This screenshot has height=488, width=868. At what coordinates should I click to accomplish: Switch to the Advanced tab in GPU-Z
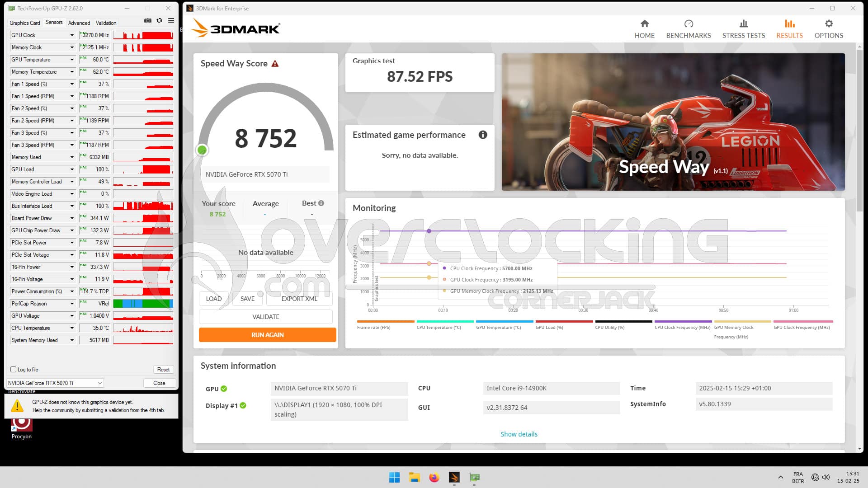[79, 23]
